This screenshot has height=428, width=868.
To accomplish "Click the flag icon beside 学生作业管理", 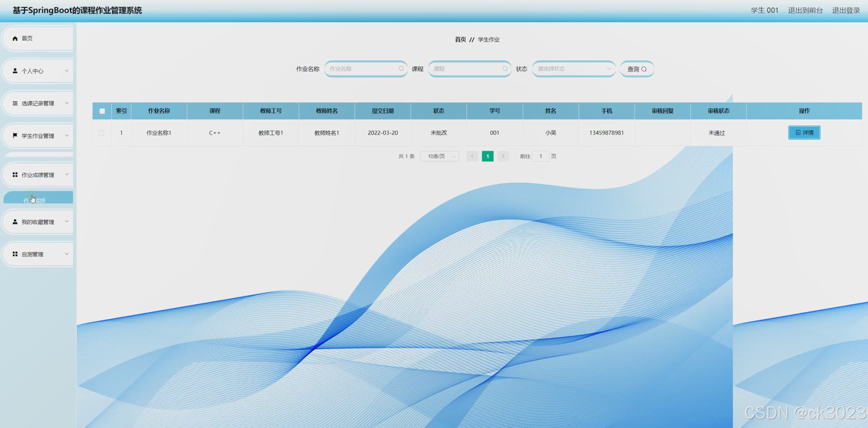I will [15, 135].
